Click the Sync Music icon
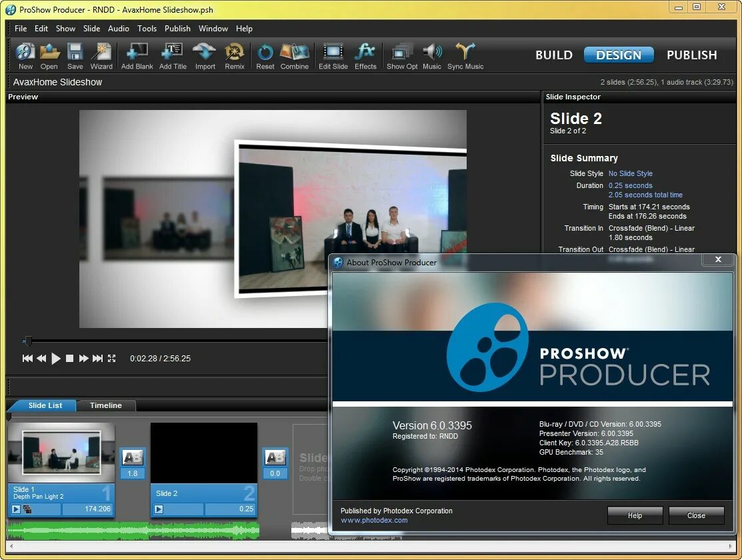 (x=465, y=56)
